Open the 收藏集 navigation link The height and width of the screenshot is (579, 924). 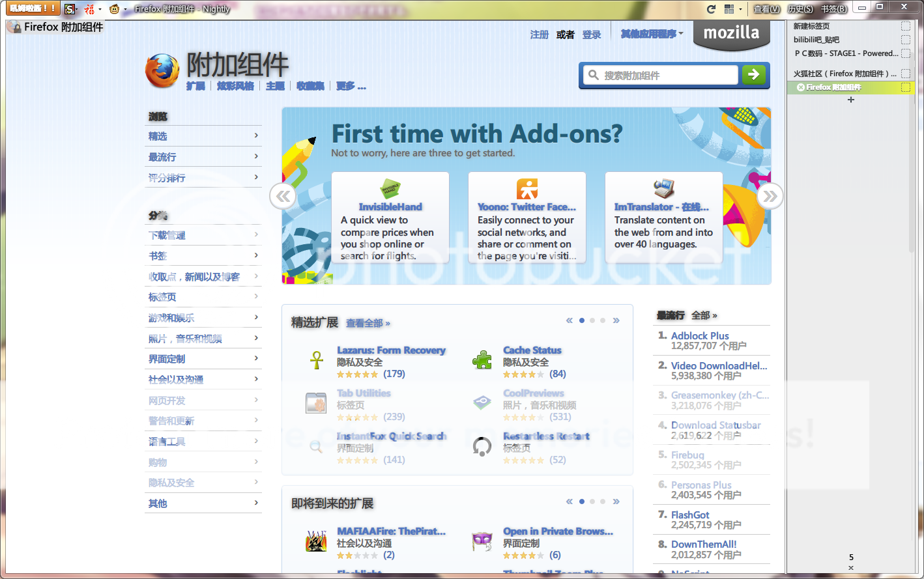(x=310, y=86)
